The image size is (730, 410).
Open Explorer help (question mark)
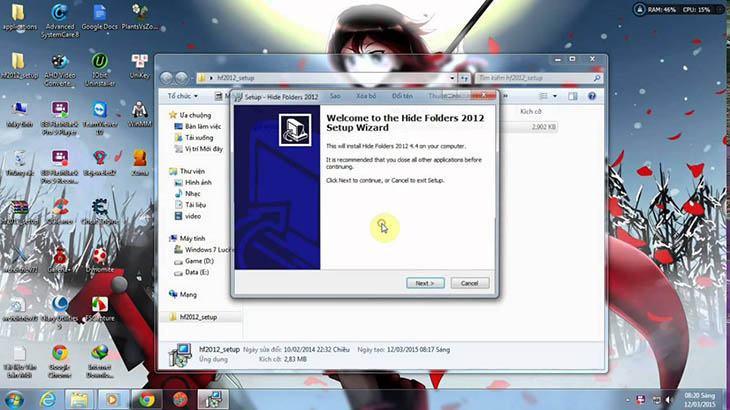pyautogui.click(x=592, y=96)
